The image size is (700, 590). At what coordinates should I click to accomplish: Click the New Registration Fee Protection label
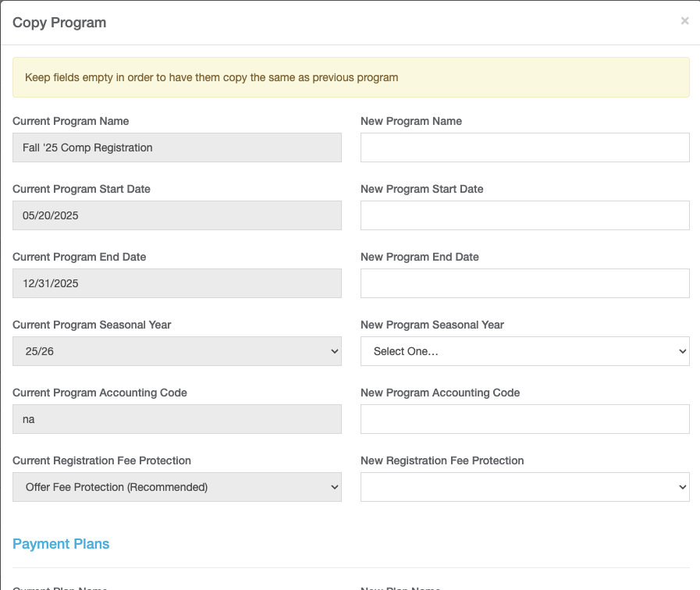[442, 460]
